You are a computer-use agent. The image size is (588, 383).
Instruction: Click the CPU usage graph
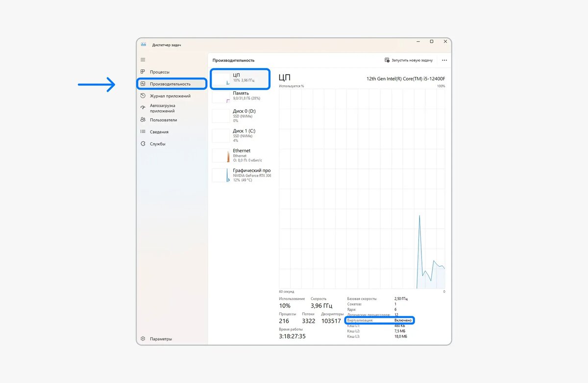[362, 189]
